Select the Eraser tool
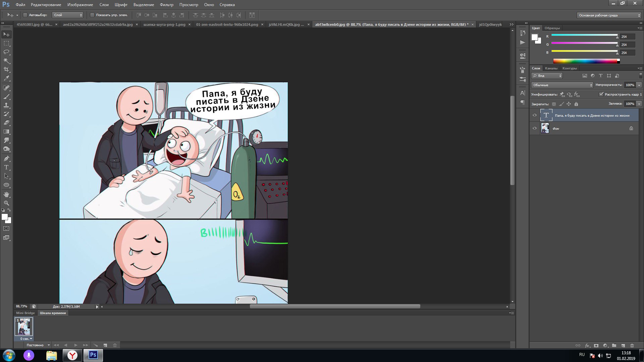Screen dimensions: 644x362 pyautogui.click(x=6, y=123)
